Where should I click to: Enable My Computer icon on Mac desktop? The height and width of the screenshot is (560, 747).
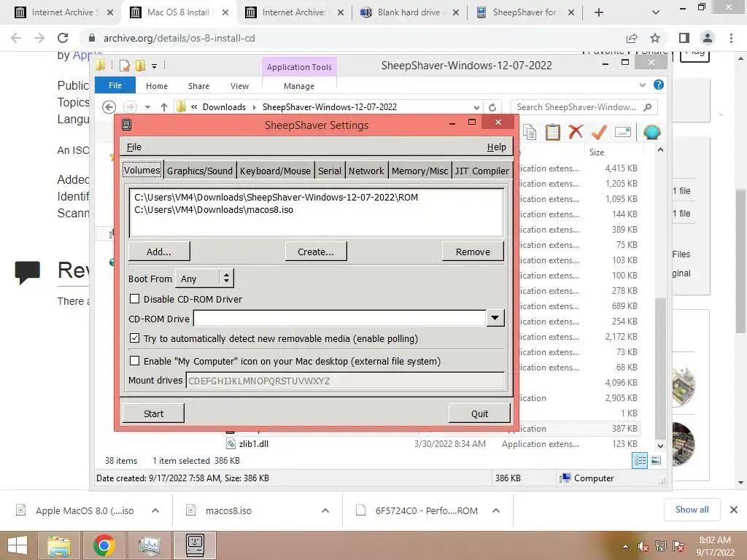pos(135,361)
